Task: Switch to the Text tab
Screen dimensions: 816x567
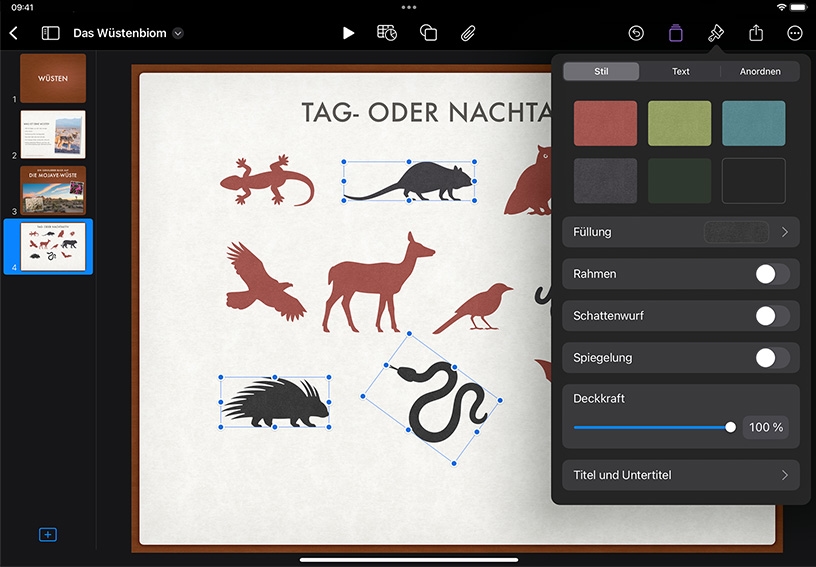Action: (680, 71)
